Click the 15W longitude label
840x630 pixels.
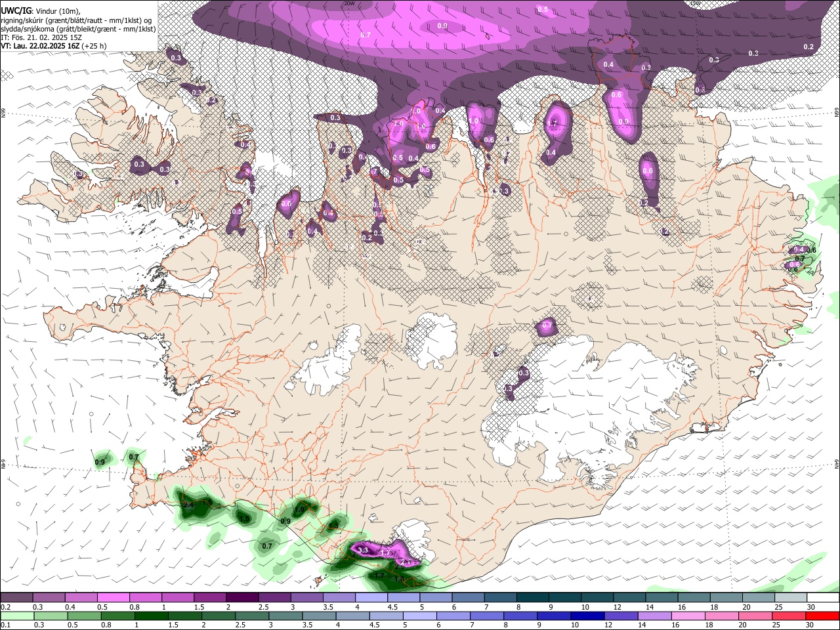coord(694,3)
